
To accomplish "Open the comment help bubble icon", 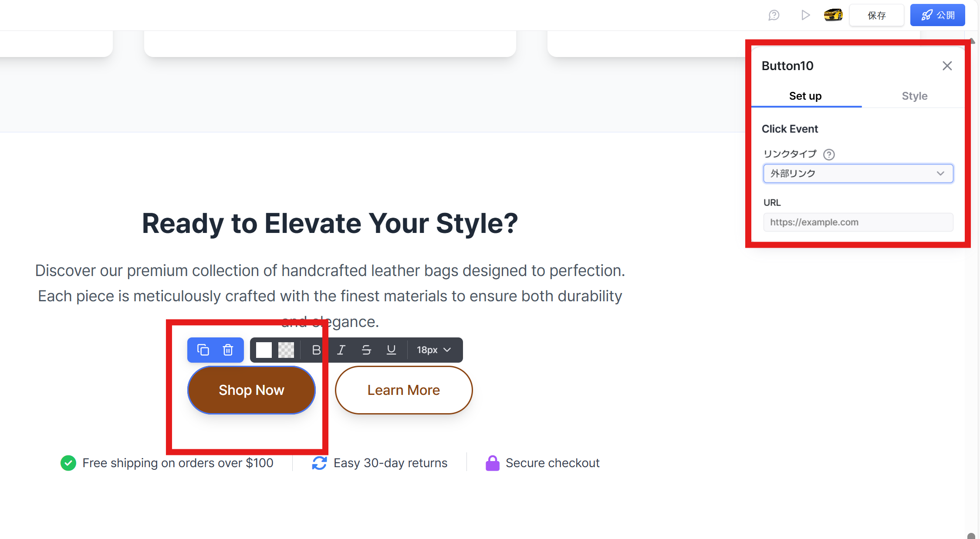I will coord(774,15).
